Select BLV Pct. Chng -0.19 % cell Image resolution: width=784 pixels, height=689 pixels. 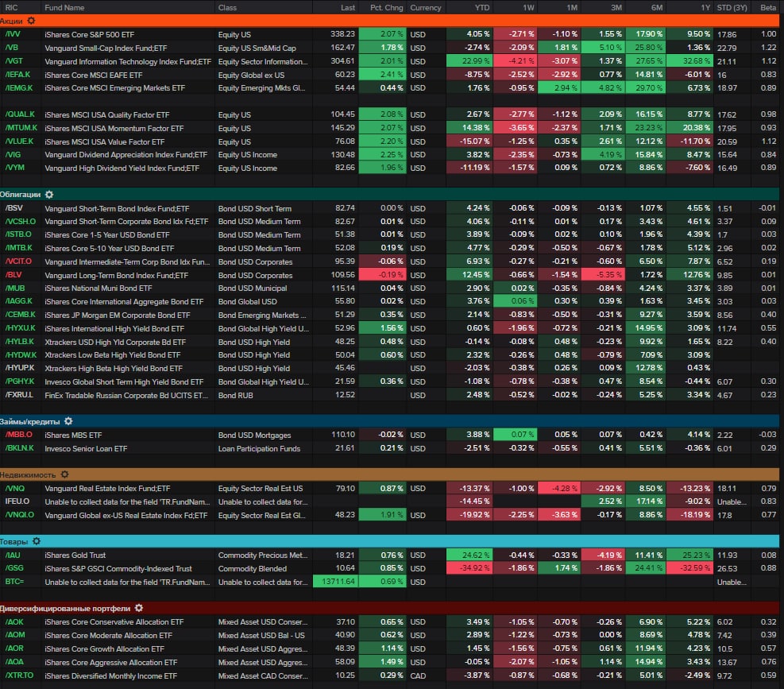383,275
